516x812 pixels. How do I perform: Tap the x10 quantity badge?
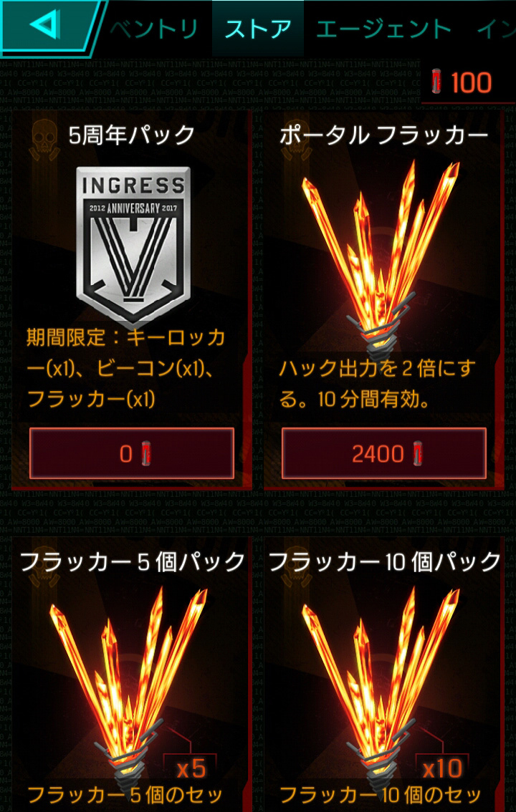[x=442, y=770]
